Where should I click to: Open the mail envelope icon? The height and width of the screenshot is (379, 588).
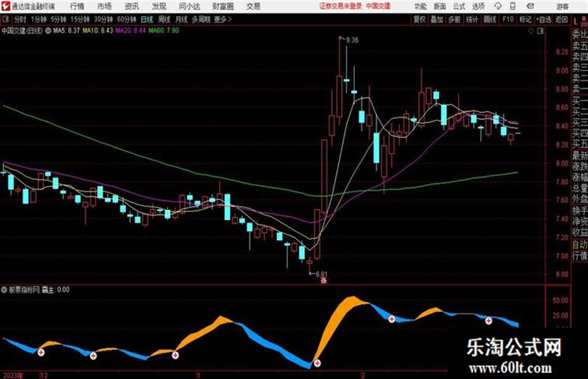point(530,6)
